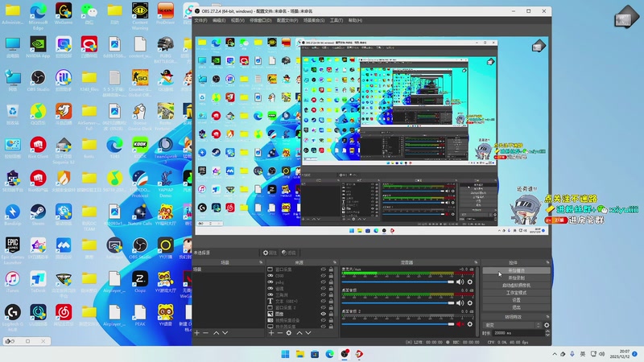This screenshot has height=362, width=644.
Task: Pop out the 控件 dock using its header icon
Action: pos(547,262)
